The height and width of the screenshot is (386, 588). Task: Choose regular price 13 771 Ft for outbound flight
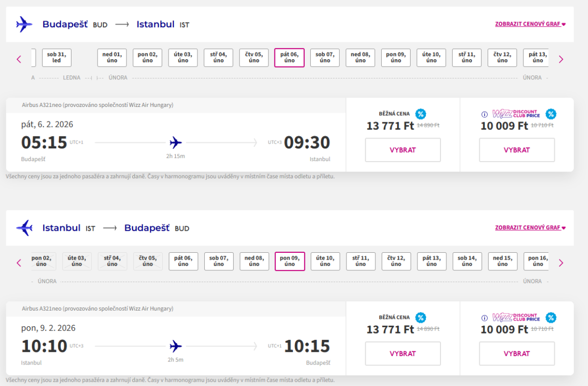[403, 150]
